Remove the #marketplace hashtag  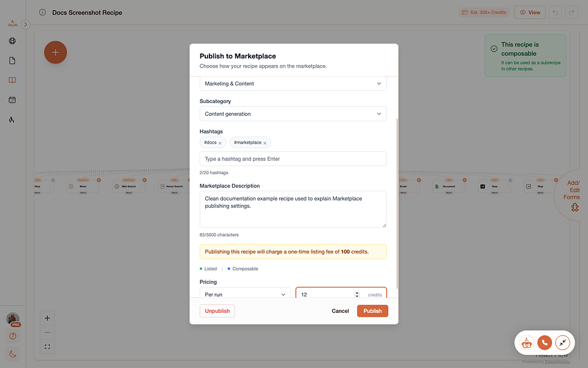(265, 143)
